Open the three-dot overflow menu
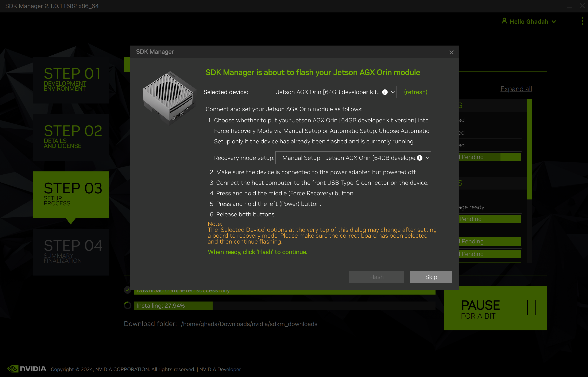588x377 pixels. (582, 21)
